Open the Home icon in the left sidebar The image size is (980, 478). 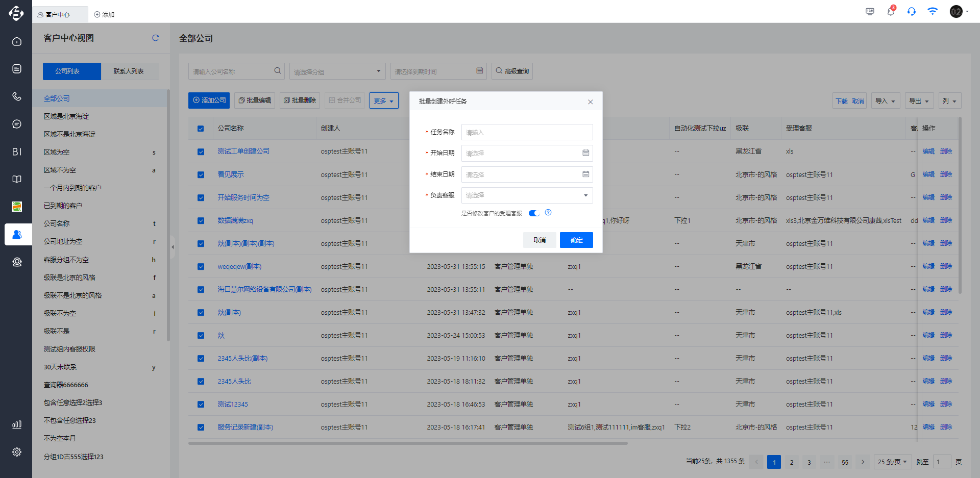[16, 41]
